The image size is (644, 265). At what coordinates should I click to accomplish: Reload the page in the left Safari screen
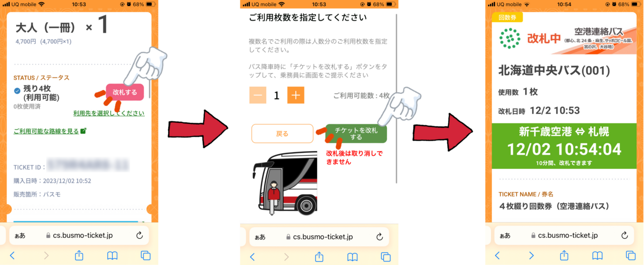click(139, 235)
